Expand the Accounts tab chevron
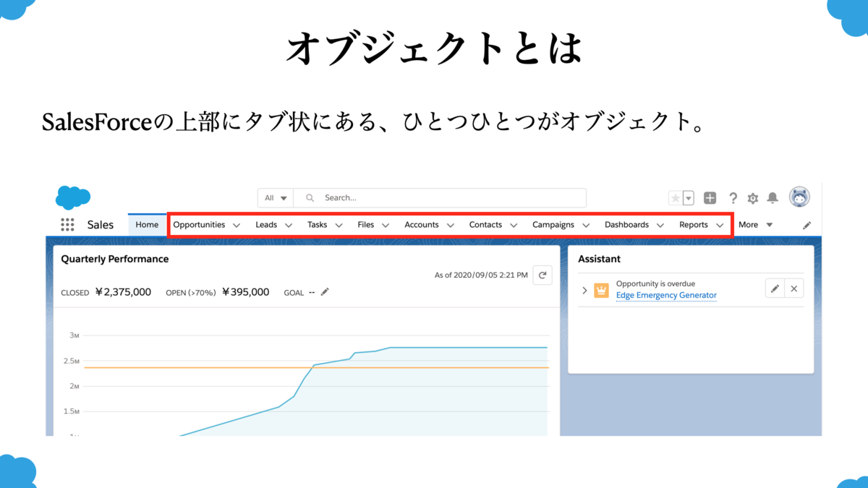This screenshot has width=868, height=488. click(450, 225)
